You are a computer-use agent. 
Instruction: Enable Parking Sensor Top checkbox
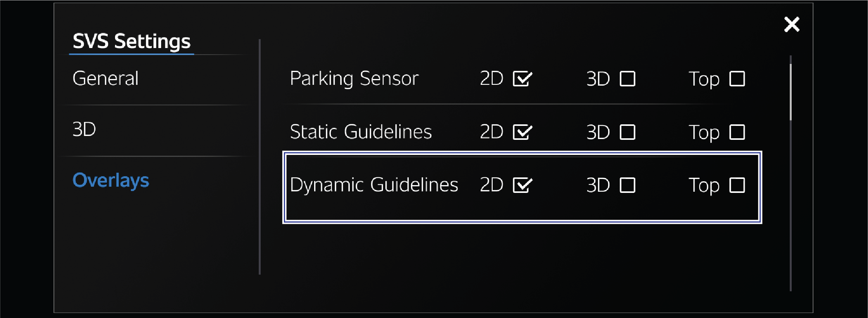click(737, 79)
